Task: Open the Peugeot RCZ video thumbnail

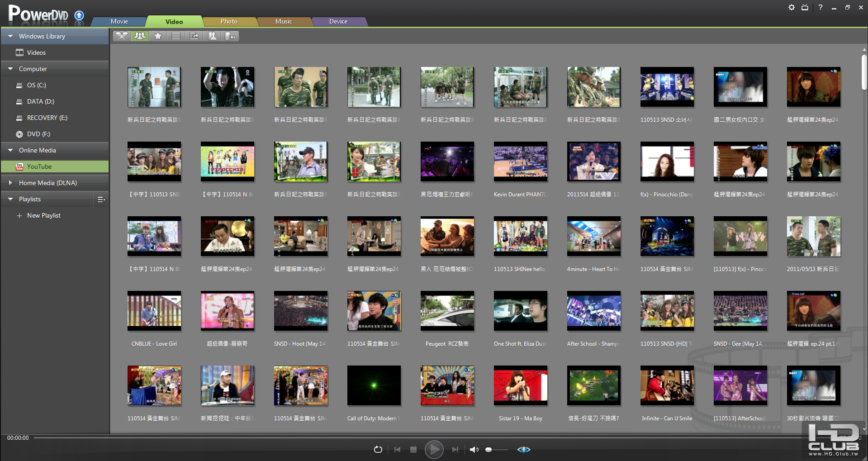Action: (447, 311)
